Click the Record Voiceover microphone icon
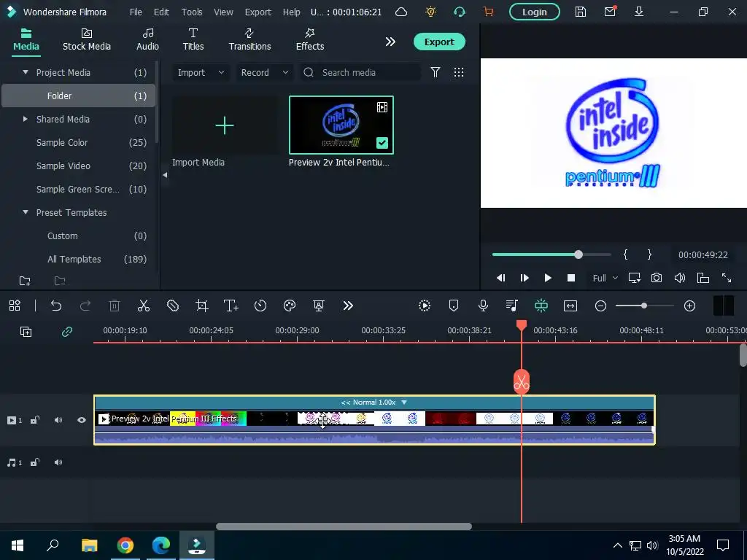The image size is (747, 560). 483,306
